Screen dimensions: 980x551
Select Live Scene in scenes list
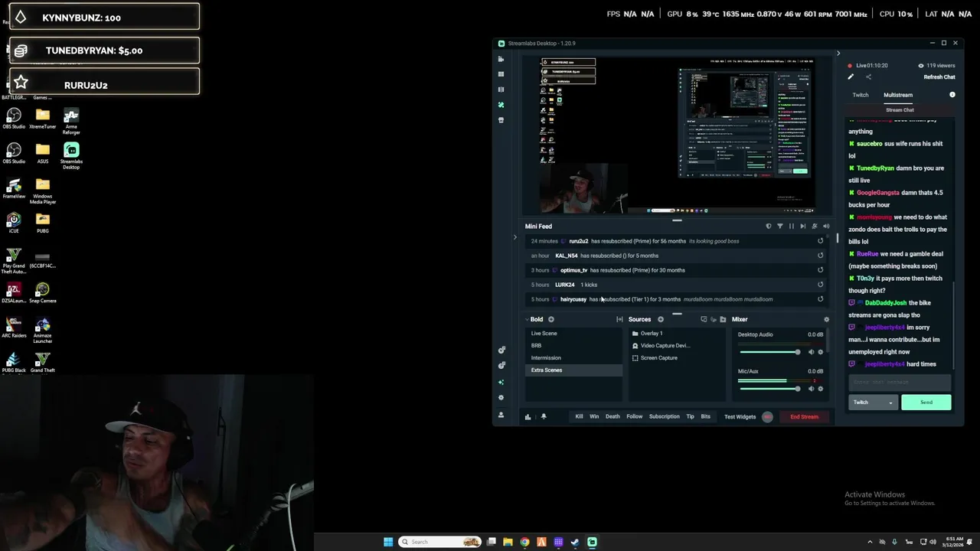click(x=574, y=334)
